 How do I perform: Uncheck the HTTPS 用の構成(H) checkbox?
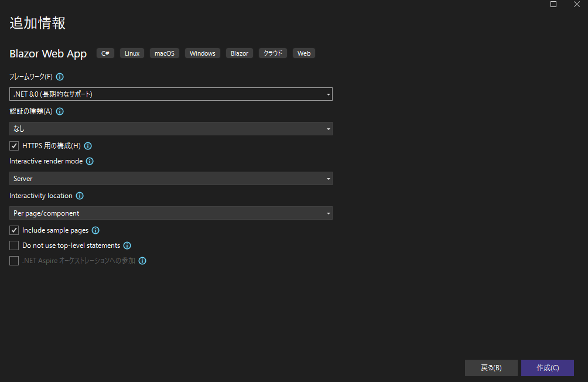click(14, 146)
